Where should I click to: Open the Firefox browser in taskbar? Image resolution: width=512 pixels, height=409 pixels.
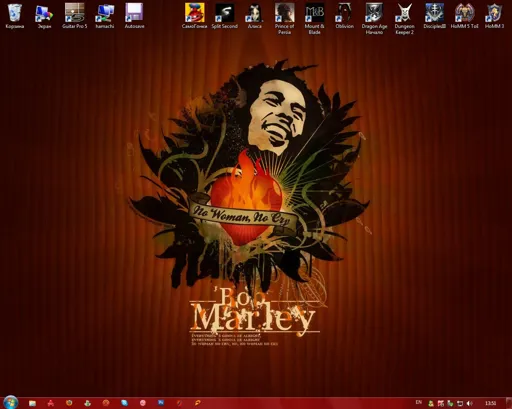[69, 403]
